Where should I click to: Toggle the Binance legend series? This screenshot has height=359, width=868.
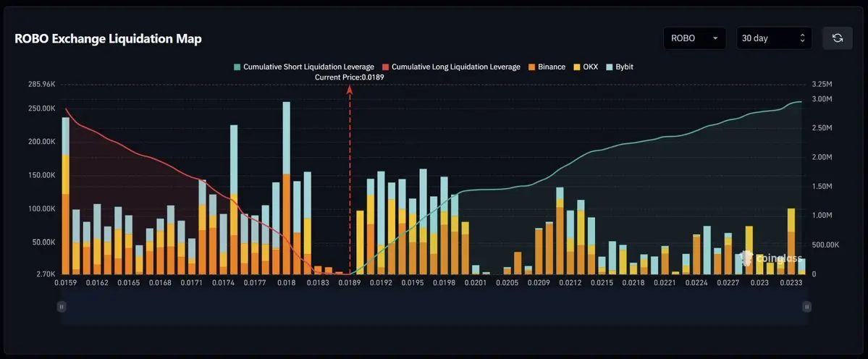pyautogui.click(x=547, y=67)
